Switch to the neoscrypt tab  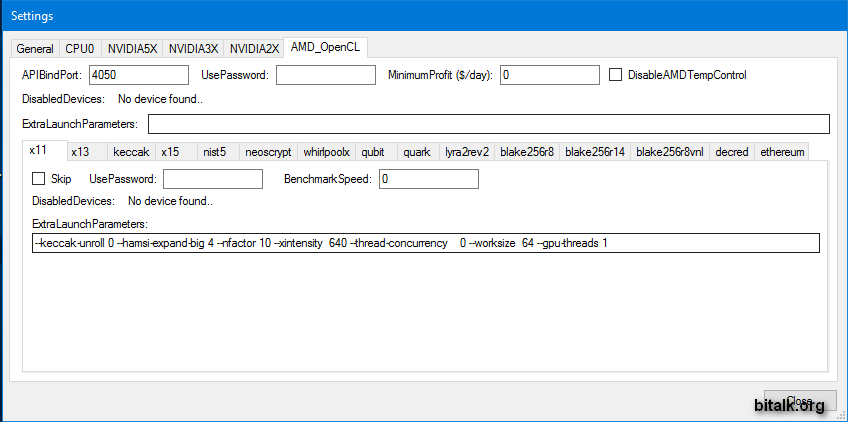click(268, 152)
